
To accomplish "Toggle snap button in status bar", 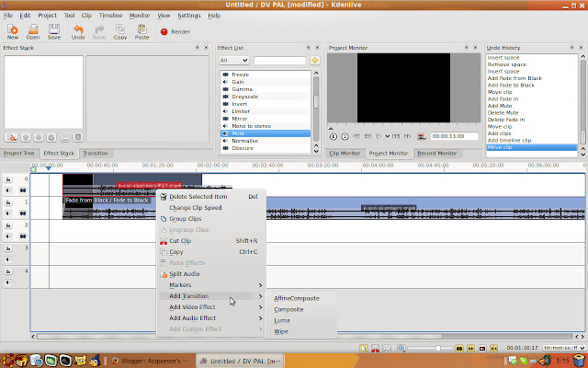I will click(x=493, y=349).
